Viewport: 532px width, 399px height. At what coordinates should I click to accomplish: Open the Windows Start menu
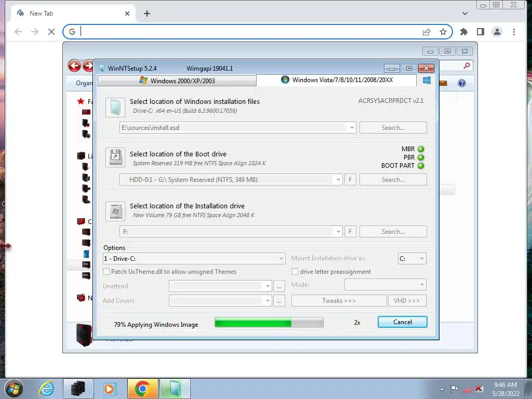[x=14, y=389]
